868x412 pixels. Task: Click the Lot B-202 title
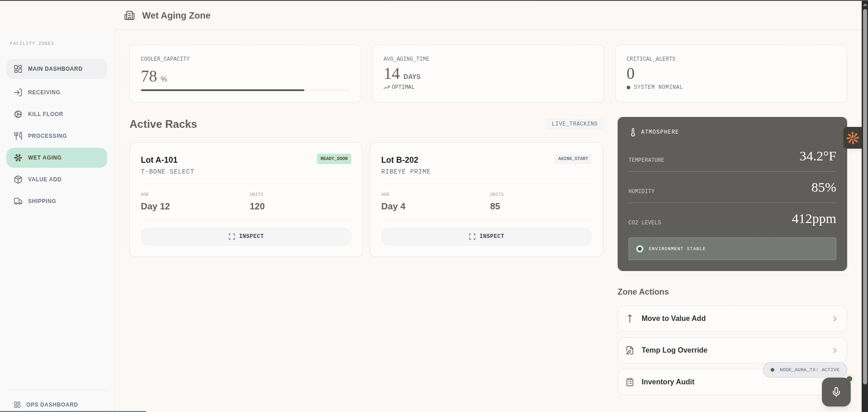pos(400,160)
